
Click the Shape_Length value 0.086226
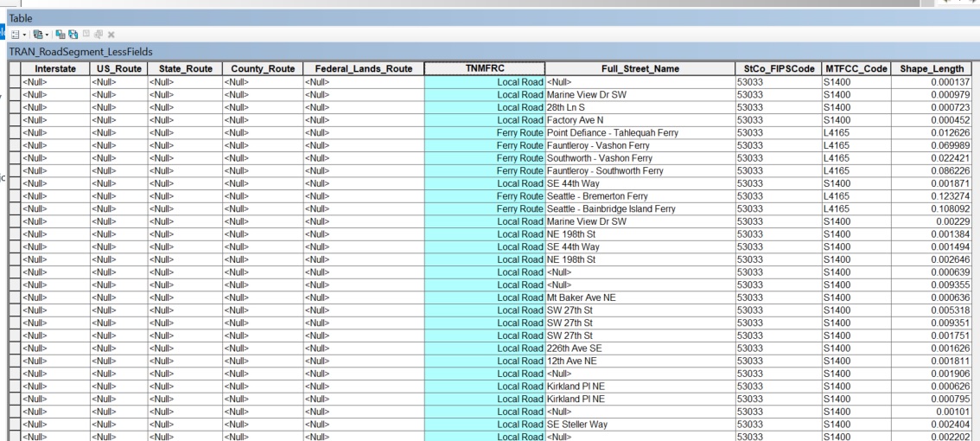932,170
